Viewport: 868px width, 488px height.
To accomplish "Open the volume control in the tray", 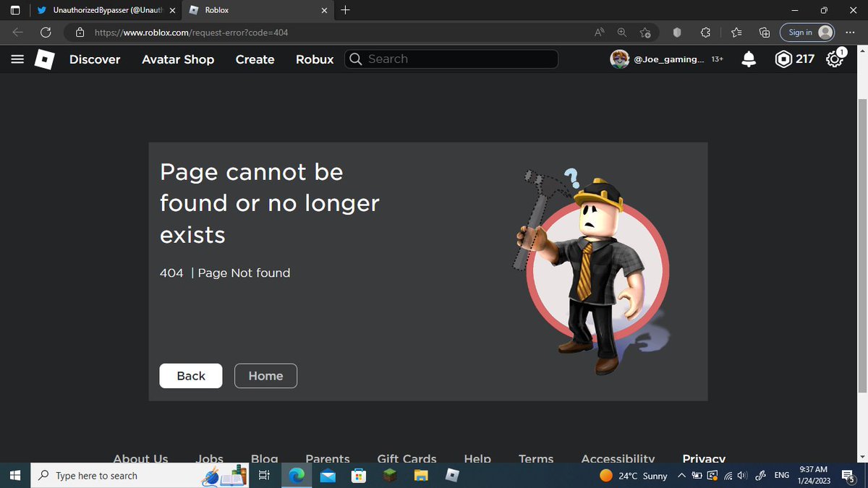I will 742,476.
